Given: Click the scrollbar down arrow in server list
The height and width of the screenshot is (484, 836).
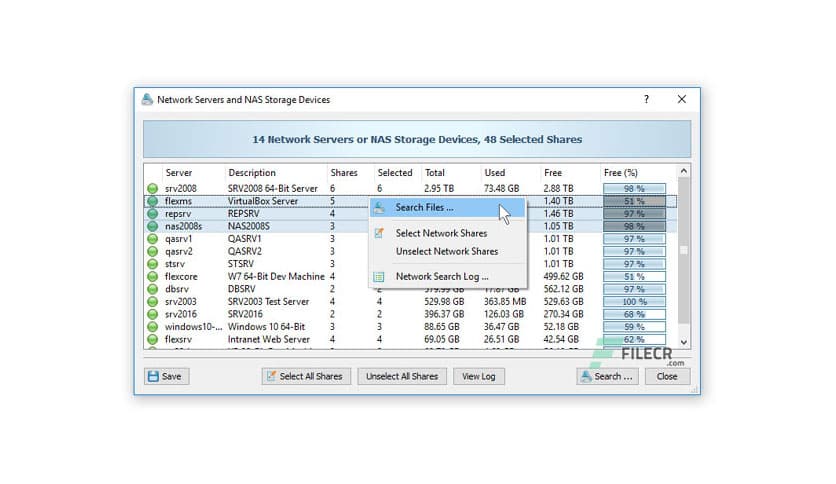Looking at the screenshot, I should point(684,342).
